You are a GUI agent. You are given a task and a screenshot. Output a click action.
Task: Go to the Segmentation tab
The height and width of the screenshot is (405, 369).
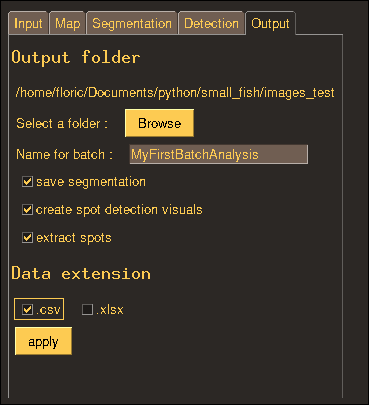pos(132,23)
